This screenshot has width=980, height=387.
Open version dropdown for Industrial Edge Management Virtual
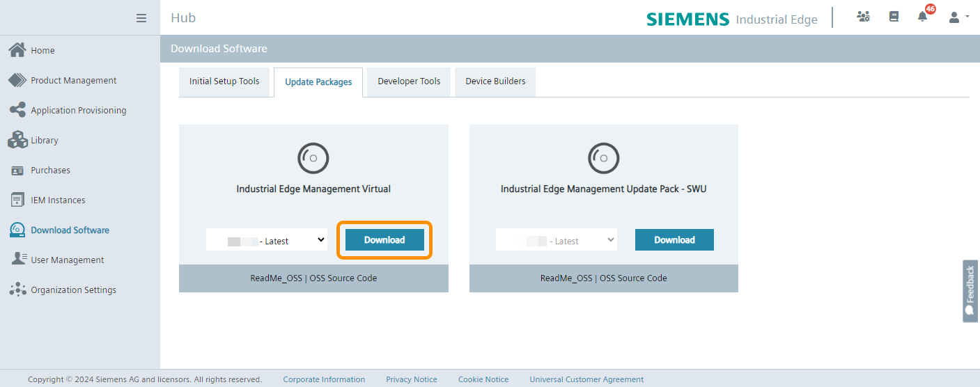tap(267, 240)
